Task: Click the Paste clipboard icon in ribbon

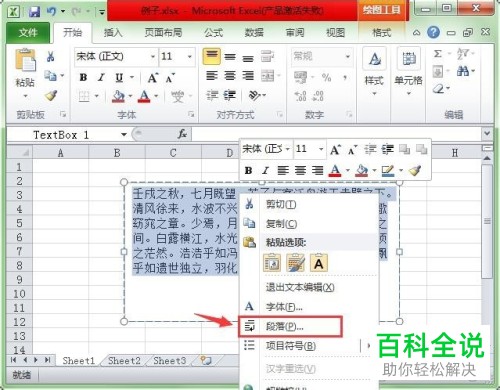Action: coord(25,60)
